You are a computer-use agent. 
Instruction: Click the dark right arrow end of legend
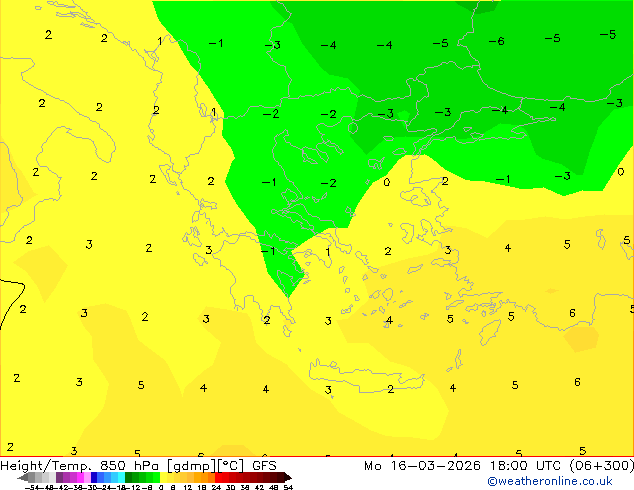[288, 478]
